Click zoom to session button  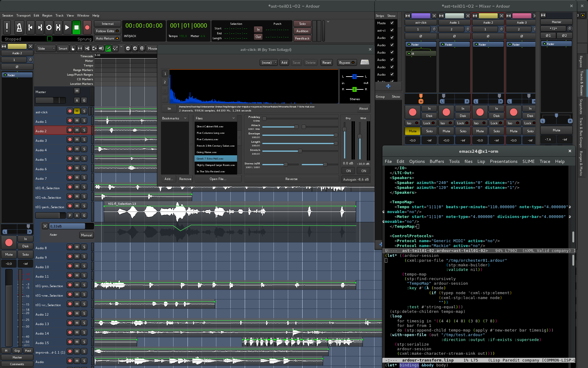pyautogui.click(x=142, y=48)
